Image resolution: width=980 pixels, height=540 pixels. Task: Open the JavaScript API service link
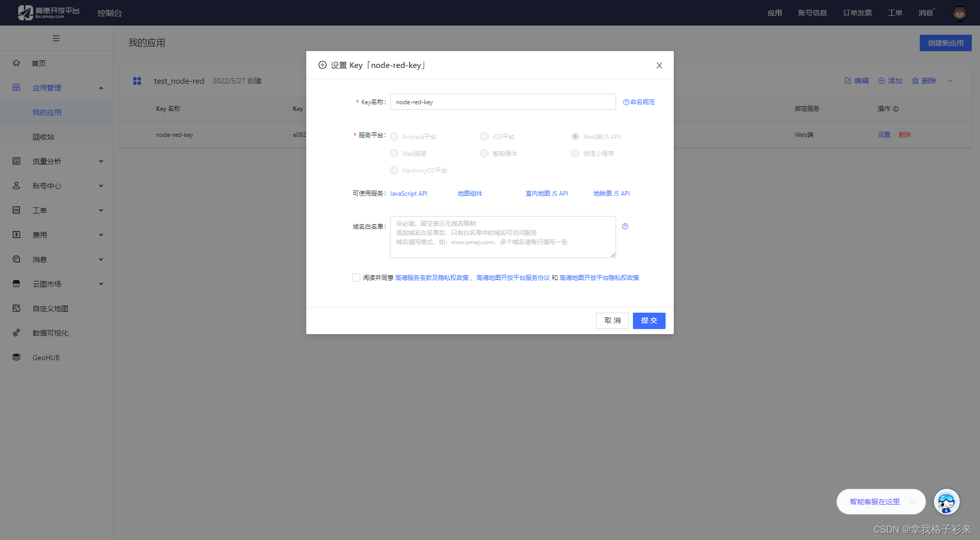coord(408,194)
